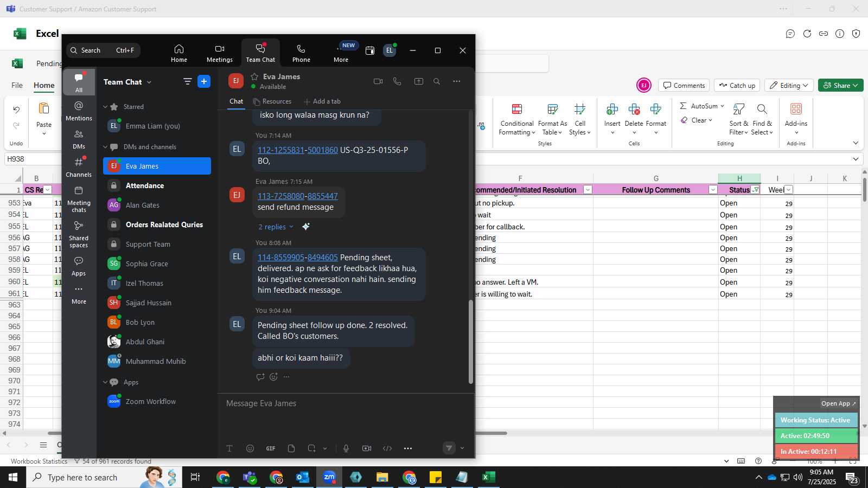Collapse Apps section in chat list

105,382
